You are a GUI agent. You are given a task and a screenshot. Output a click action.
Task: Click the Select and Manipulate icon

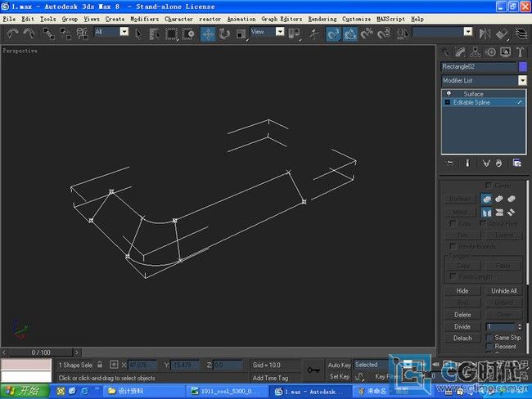click(x=313, y=34)
